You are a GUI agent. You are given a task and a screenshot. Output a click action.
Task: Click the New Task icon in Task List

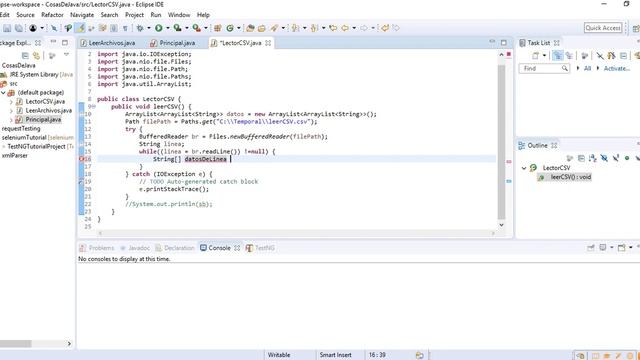535,56
